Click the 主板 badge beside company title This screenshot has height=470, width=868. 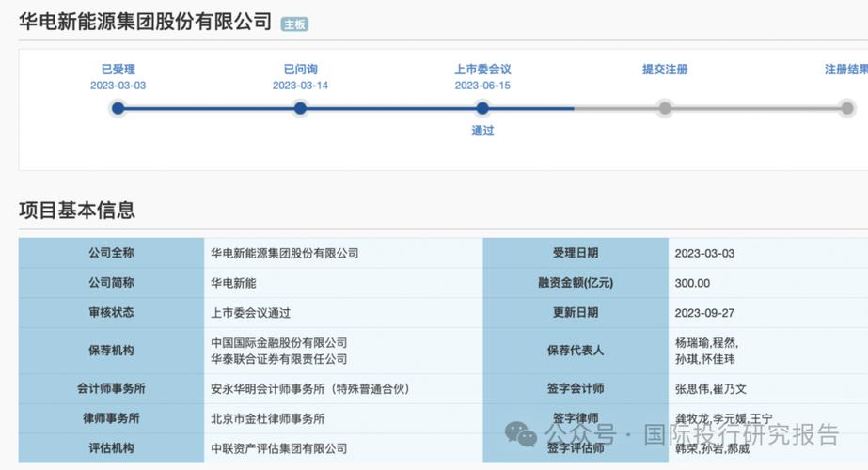click(x=294, y=24)
